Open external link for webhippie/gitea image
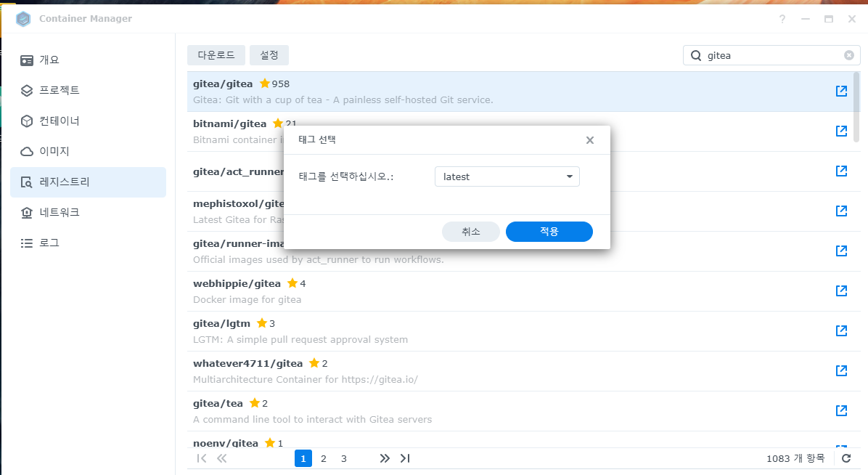 [841, 291]
